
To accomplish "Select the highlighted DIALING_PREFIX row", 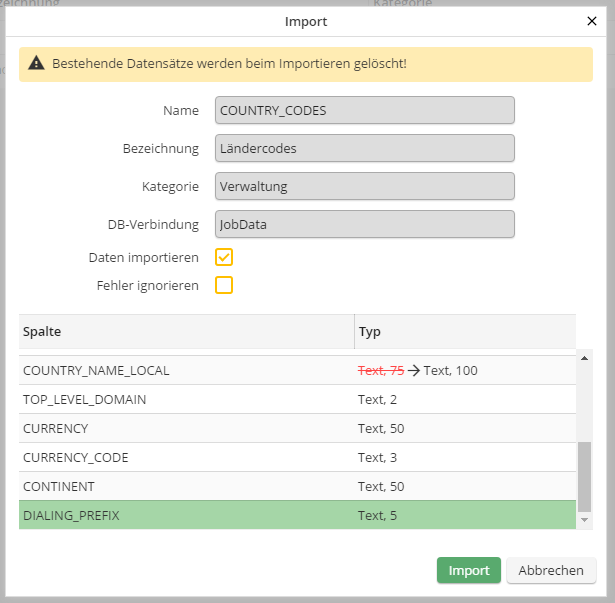I will tap(187, 516).
